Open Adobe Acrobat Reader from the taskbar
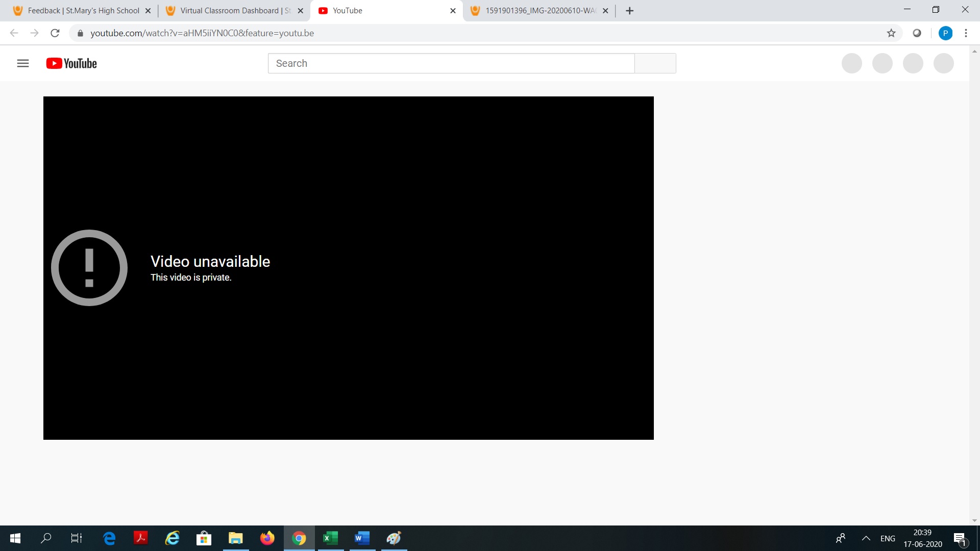This screenshot has height=551, width=980. click(141, 538)
